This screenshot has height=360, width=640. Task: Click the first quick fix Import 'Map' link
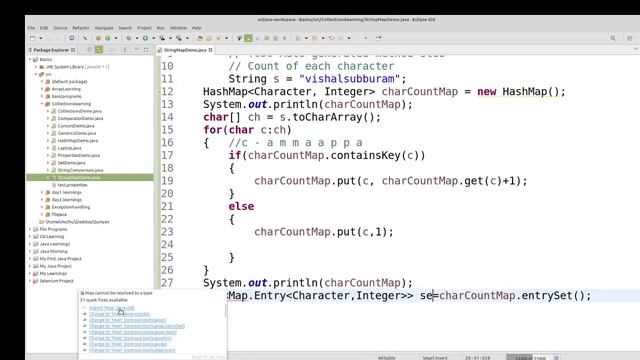pos(111,308)
